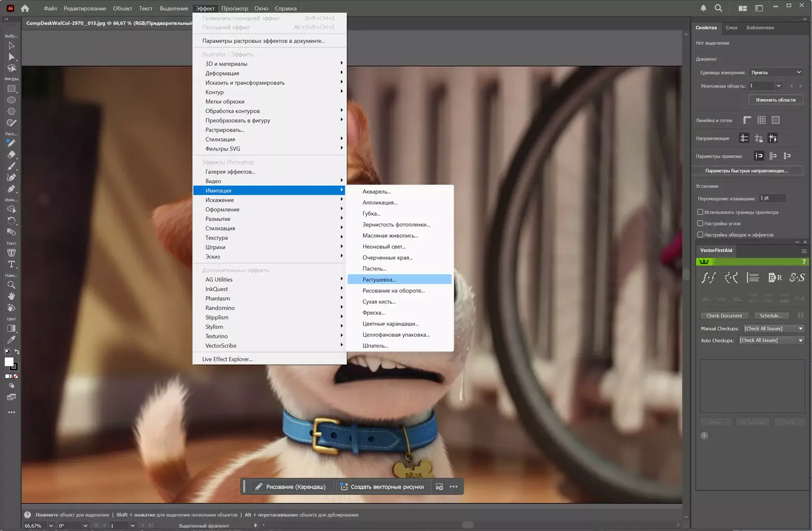Choose 'Растушевка...' from the submenu
The width and height of the screenshot is (812, 531).
pyautogui.click(x=399, y=280)
